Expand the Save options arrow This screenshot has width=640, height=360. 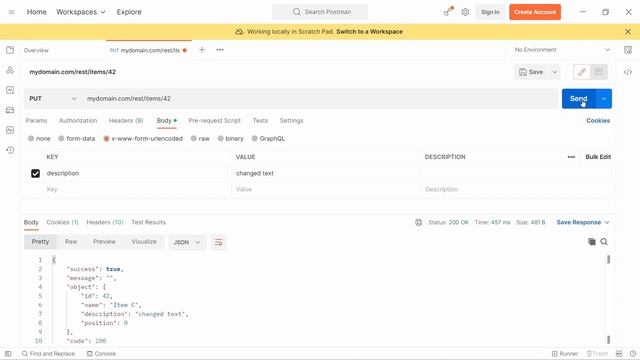pos(554,72)
